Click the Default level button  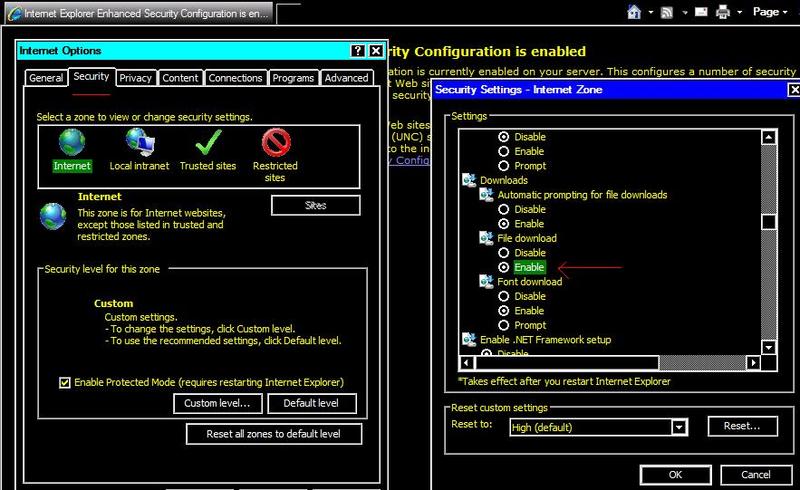coord(312,403)
